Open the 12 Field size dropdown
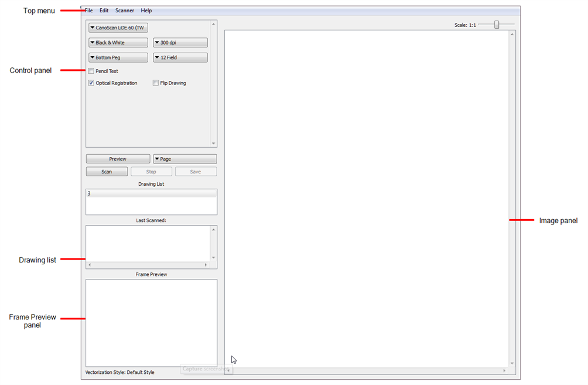The width and height of the screenshot is (588, 385). 180,57
